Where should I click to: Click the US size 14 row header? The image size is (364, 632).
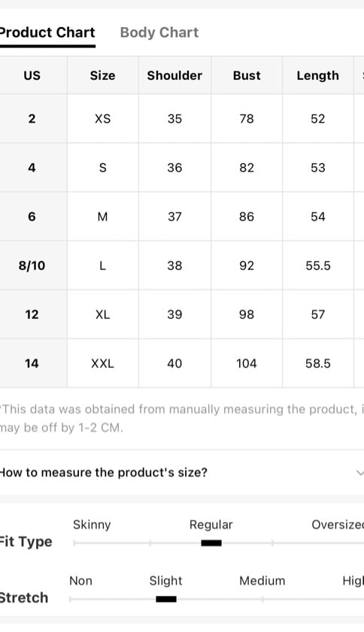(x=32, y=363)
